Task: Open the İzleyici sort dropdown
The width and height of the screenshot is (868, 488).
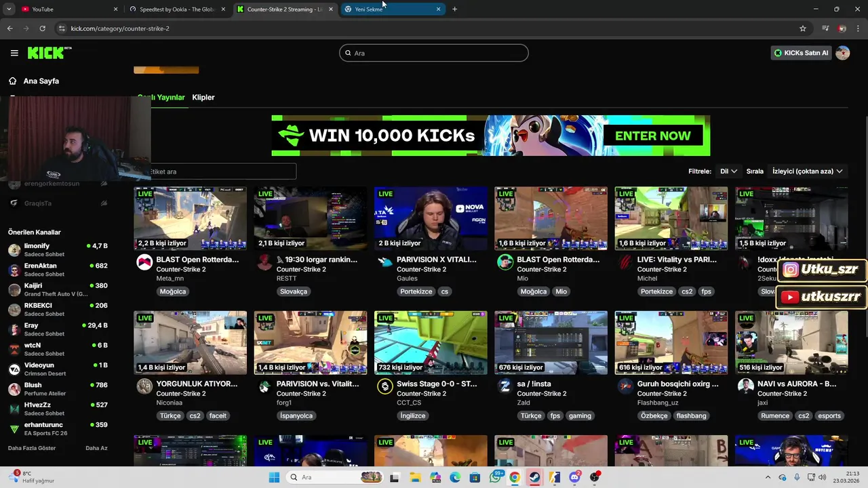Action: pyautogui.click(x=807, y=171)
